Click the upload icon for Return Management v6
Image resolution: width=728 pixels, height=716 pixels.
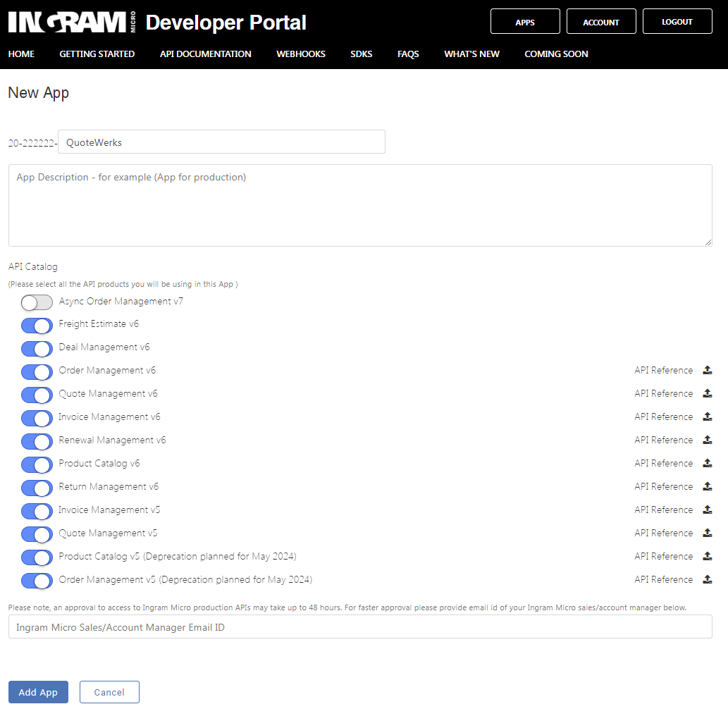pyautogui.click(x=707, y=487)
